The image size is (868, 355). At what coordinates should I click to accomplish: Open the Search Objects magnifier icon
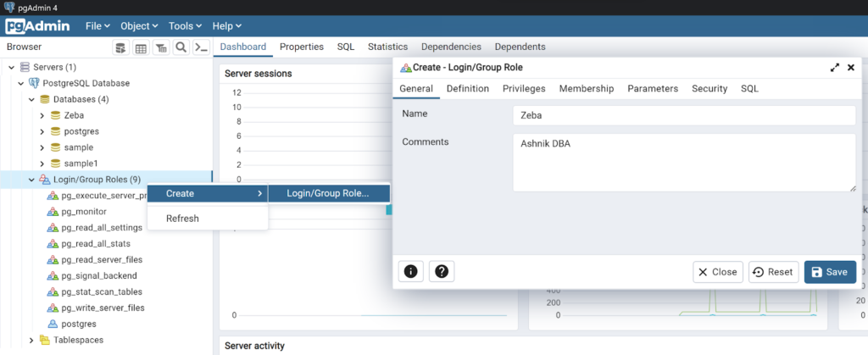(181, 47)
